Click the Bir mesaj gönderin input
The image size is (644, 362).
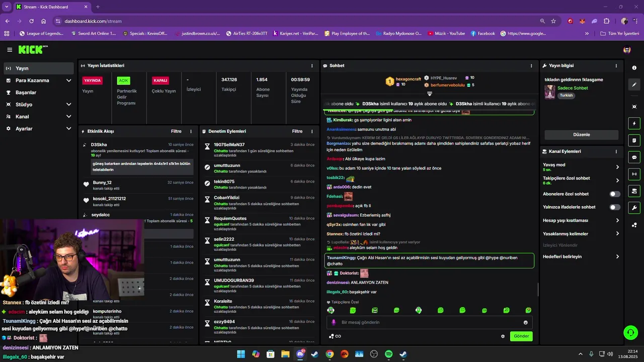tap(430, 322)
